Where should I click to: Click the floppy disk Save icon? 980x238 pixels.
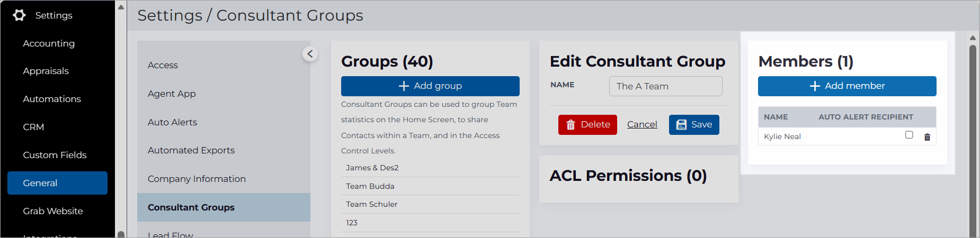pos(682,125)
